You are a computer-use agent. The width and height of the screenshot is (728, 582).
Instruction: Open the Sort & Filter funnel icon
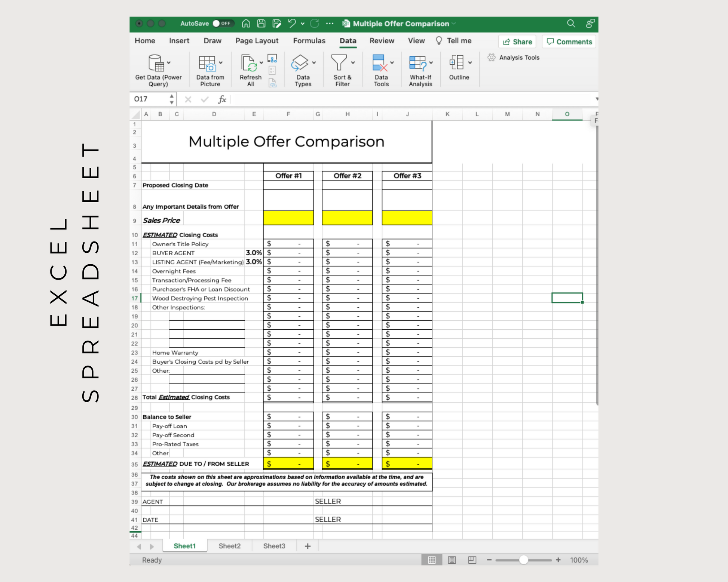pos(339,63)
